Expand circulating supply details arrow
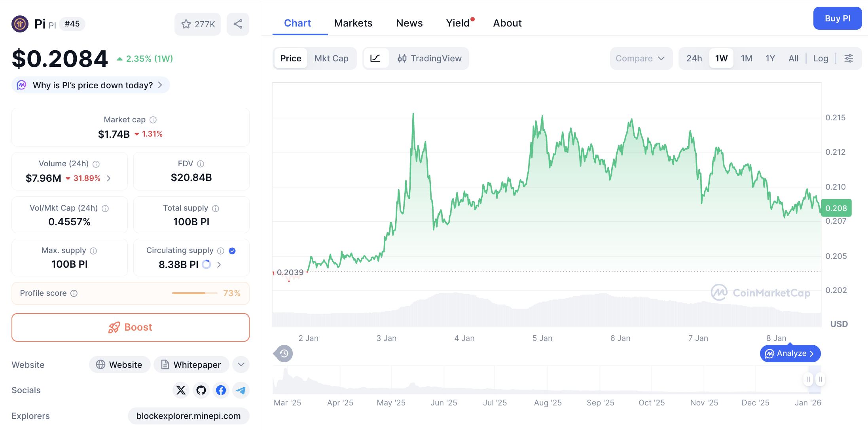This screenshot has height=430, width=868. [x=219, y=264]
